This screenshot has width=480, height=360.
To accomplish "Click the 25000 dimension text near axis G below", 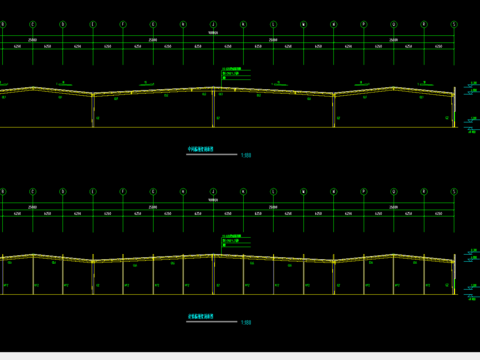I will (x=153, y=207).
